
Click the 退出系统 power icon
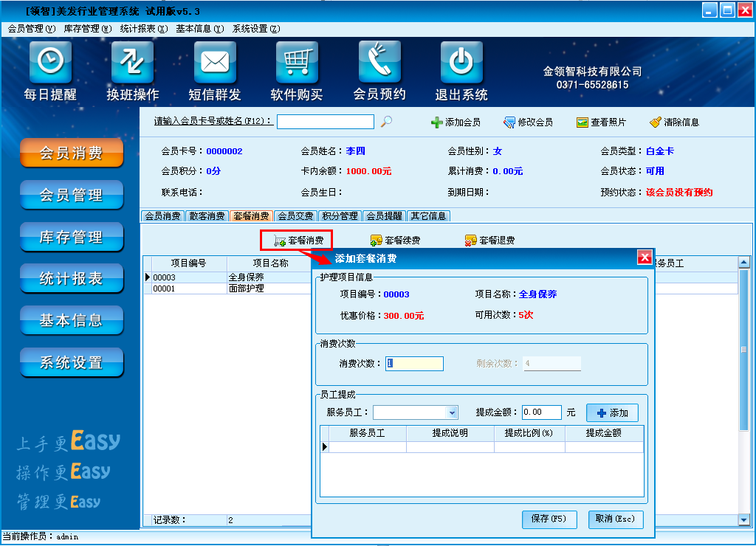[461, 62]
